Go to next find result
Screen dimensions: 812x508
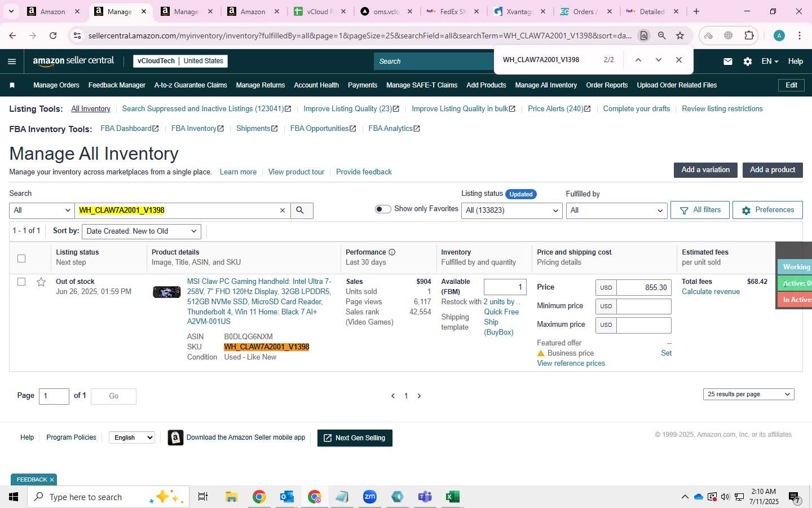pyautogui.click(x=658, y=60)
